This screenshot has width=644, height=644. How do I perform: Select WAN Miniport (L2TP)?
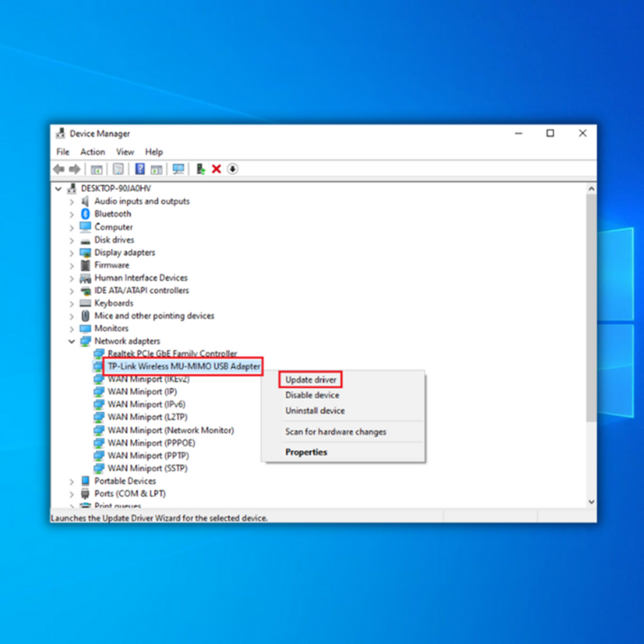(x=147, y=417)
